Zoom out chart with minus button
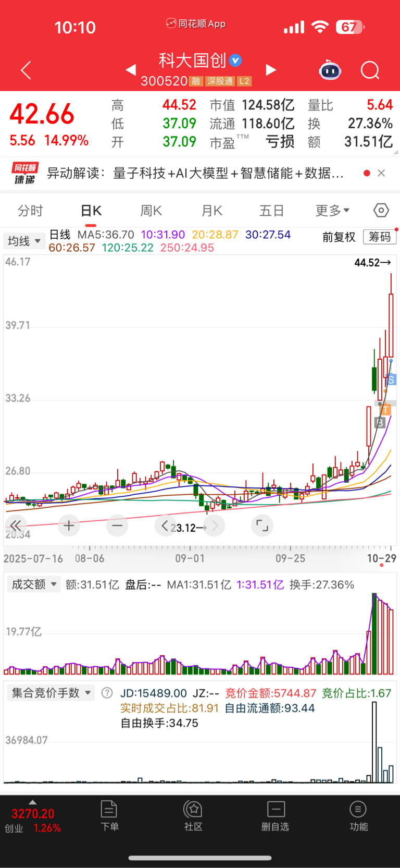 pyautogui.click(x=117, y=525)
